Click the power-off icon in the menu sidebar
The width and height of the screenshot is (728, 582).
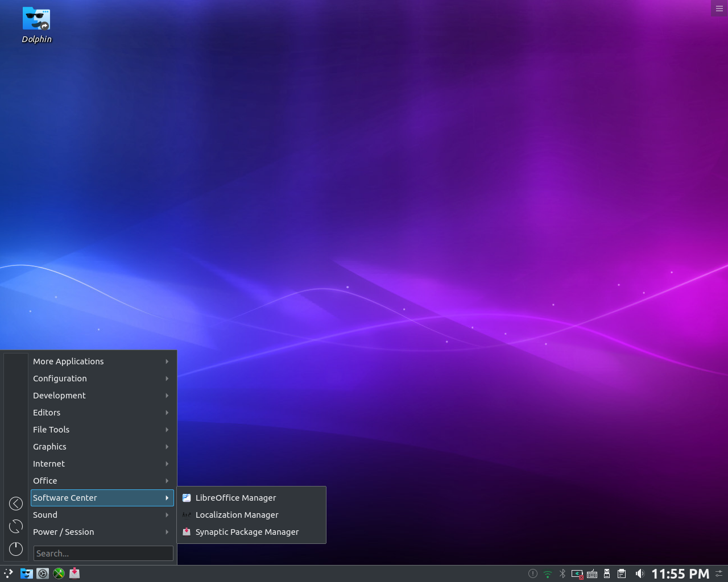coord(16,549)
